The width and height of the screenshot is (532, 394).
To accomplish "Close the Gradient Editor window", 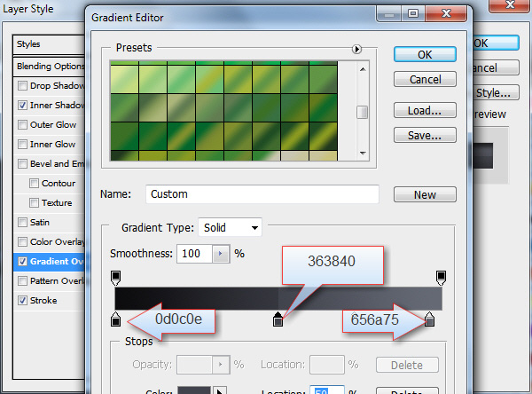I will pyautogui.click(x=447, y=13).
